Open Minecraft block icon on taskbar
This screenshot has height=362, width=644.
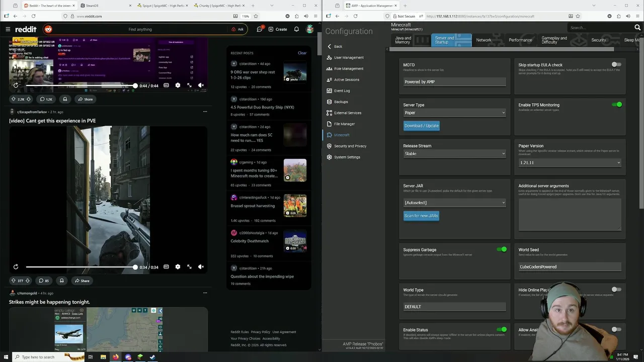pos(140,357)
